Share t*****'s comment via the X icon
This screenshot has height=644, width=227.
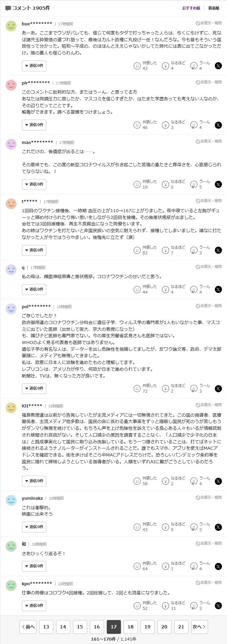tap(219, 250)
